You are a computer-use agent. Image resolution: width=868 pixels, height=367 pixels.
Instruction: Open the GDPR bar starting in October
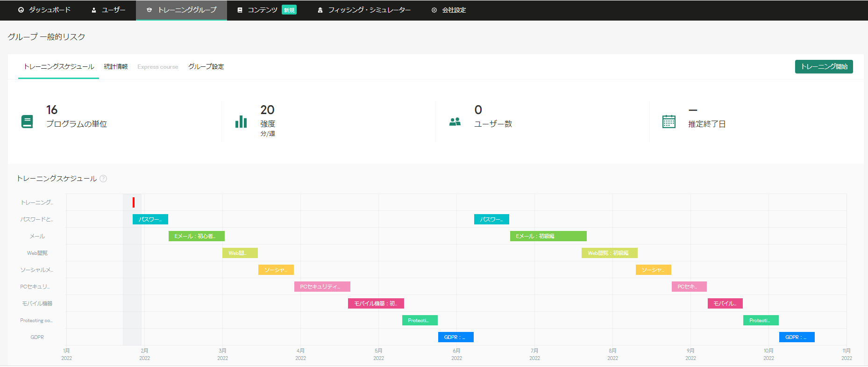(797, 337)
